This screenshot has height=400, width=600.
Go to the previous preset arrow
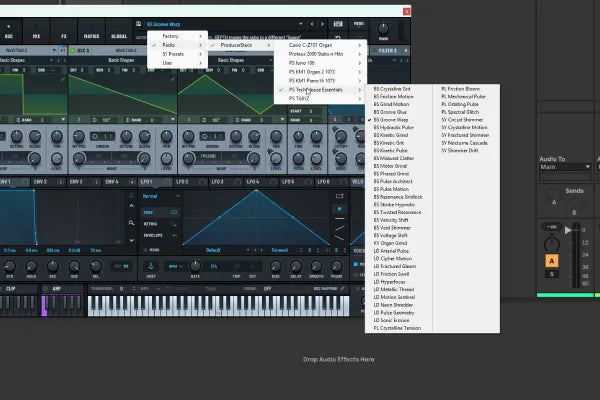312,24
